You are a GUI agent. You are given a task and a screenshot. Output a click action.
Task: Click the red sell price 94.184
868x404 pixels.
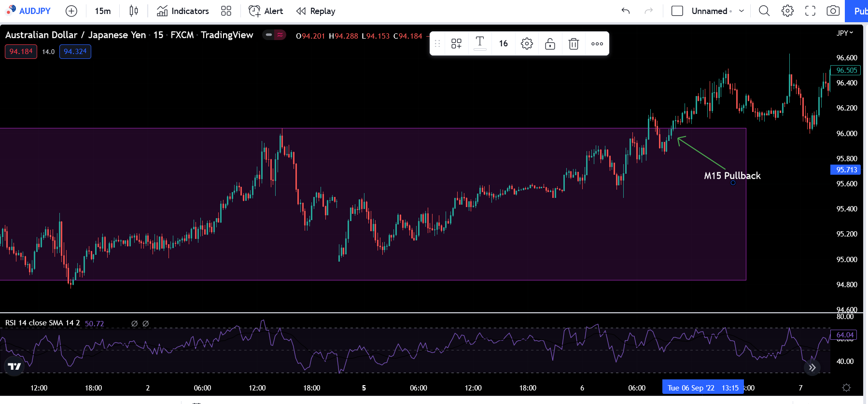click(21, 52)
